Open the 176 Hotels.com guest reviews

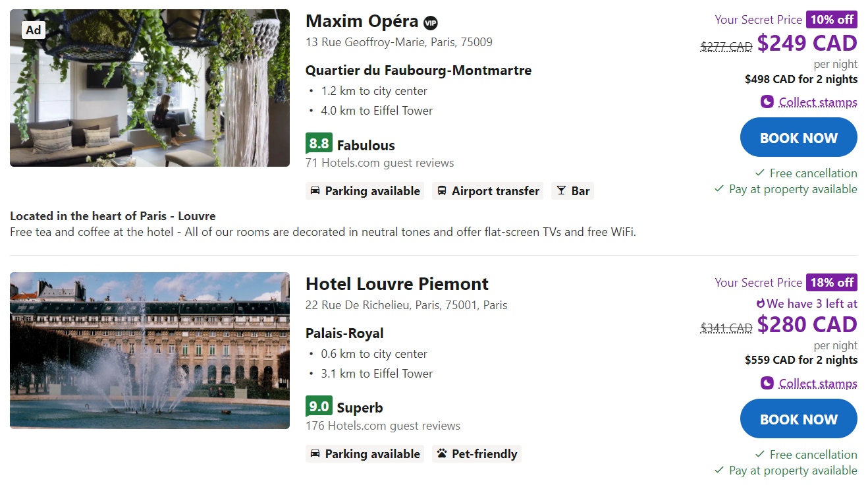[x=383, y=426]
